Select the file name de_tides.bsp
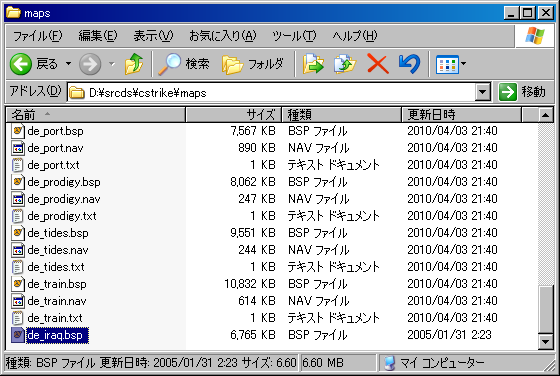This screenshot has width=560, height=376. [58, 233]
